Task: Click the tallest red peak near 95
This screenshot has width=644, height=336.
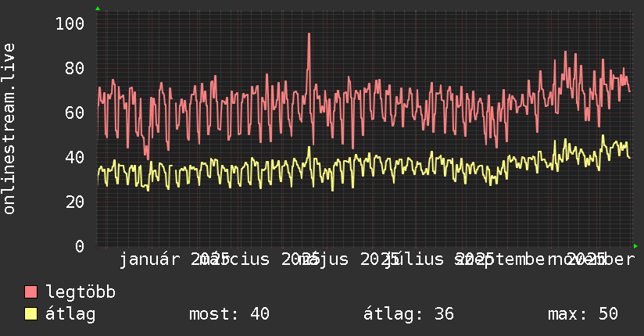Action: (x=309, y=35)
